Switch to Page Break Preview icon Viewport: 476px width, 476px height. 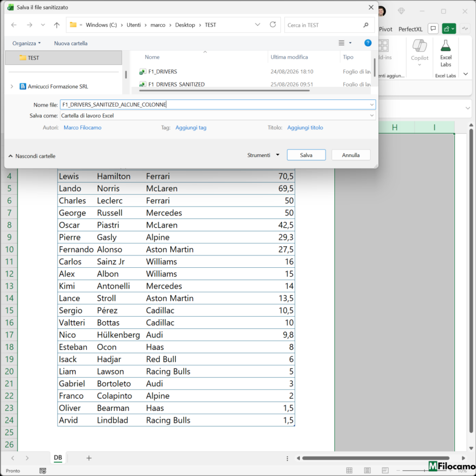point(385,470)
